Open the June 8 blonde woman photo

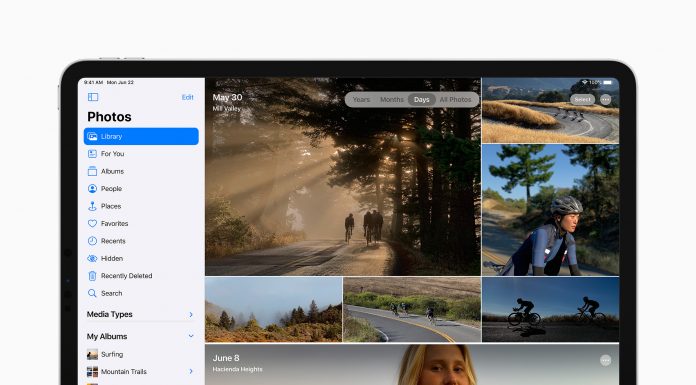click(x=412, y=364)
